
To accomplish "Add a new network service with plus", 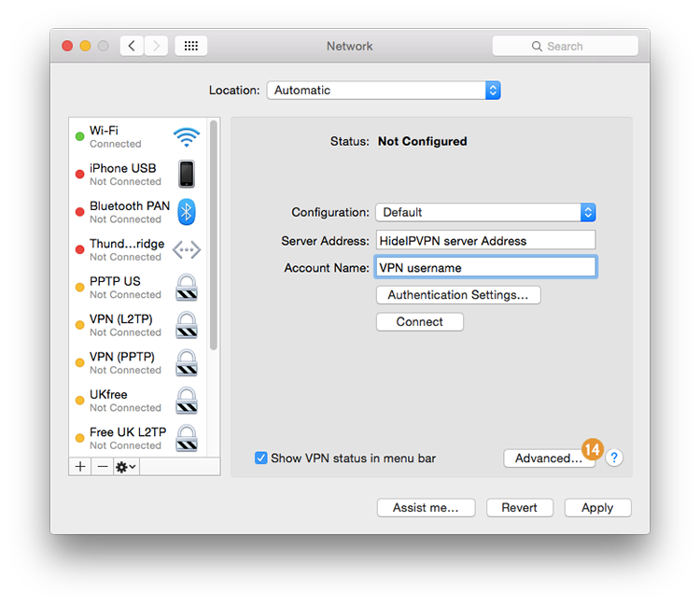I will coord(80,467).
